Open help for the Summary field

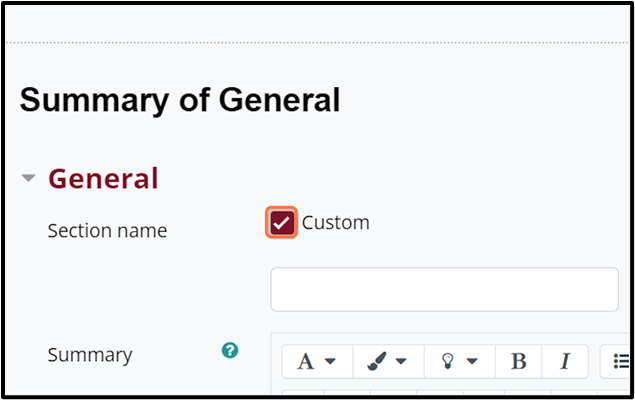click(230, 350)
